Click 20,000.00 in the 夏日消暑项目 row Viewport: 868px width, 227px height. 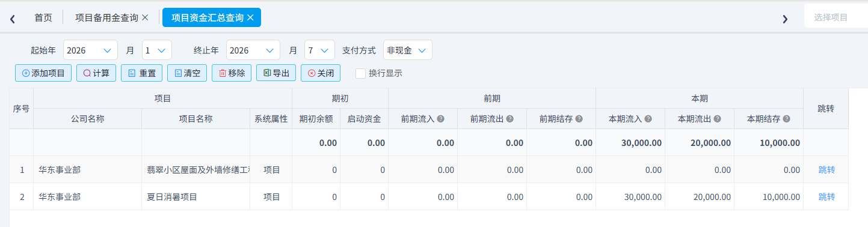coord(712,197)
